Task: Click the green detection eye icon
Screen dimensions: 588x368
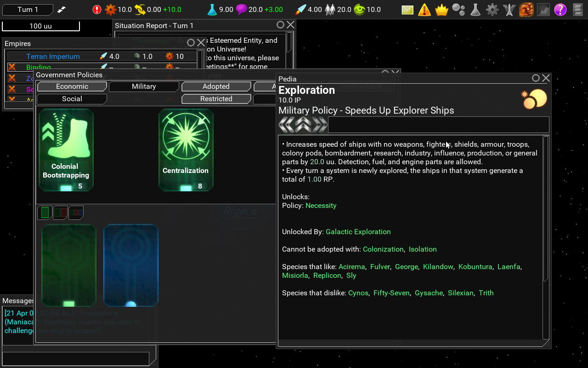Action: (x=359, y=9)
